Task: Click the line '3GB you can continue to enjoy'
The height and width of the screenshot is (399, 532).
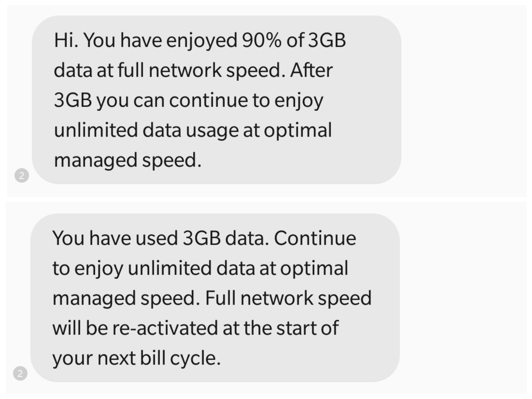Action: pyautogui.click(x=188, y=101)
